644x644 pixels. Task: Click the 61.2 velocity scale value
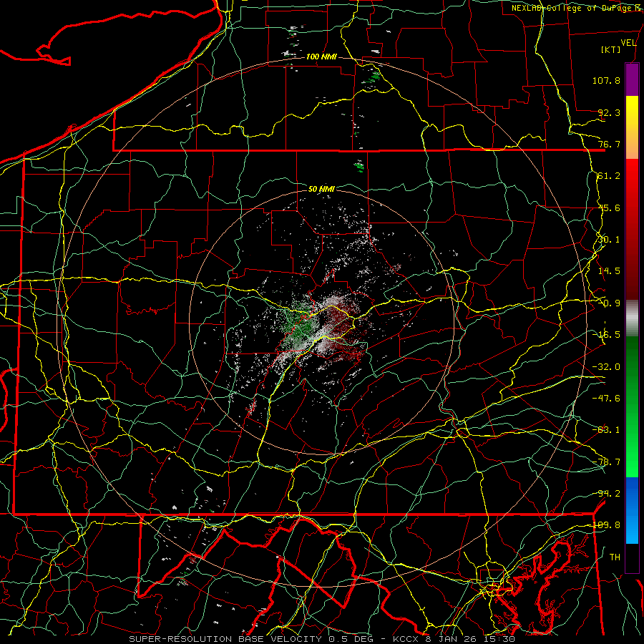pos(609,176)
